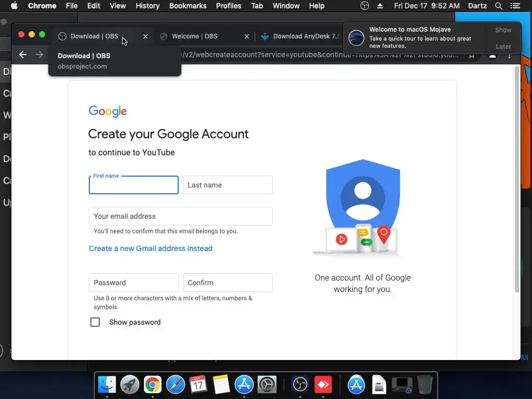Click the Dartz user name in menu bar

pos(477,6)
